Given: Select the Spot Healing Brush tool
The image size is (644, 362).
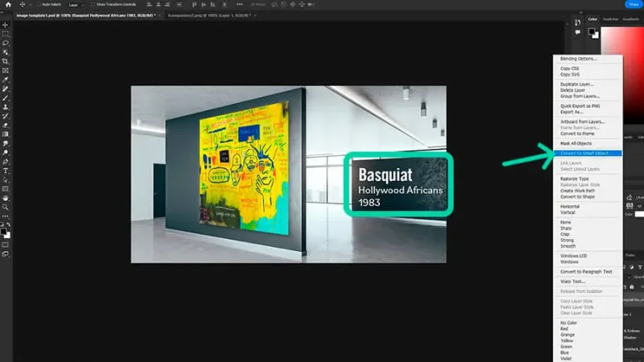Looking at the screenshot, I should click(6, 88).
